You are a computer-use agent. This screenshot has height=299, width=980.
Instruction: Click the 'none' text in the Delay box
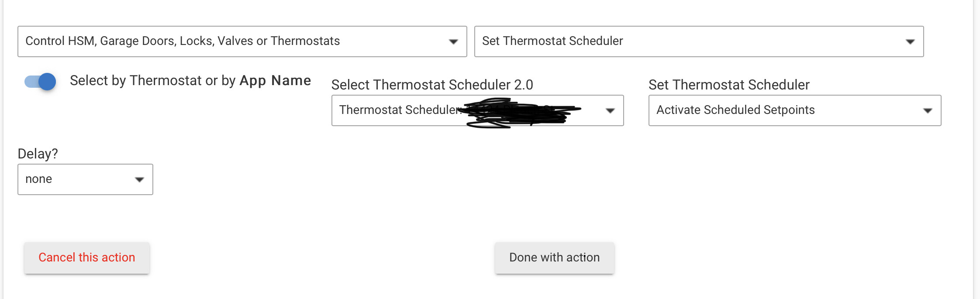coord(39,179)
